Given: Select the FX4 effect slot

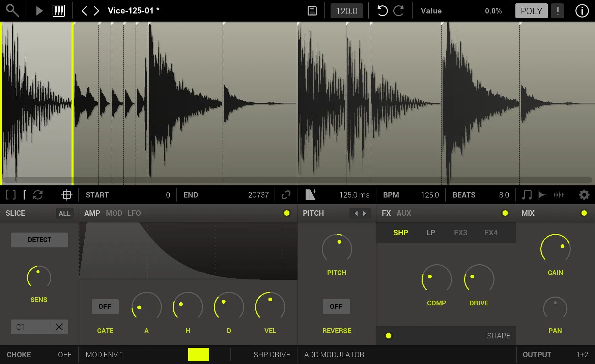Looking at the screenshot, I should (491, 233).
